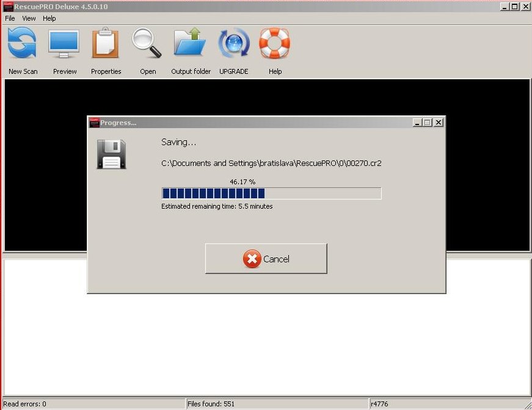Open the File menu

(x=10, y=18)
